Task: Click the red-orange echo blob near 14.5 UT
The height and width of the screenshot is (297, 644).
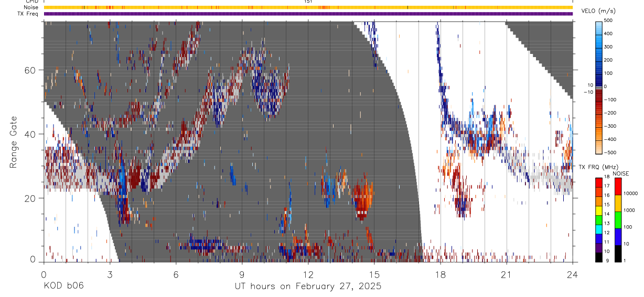Action: coord(363,200)
